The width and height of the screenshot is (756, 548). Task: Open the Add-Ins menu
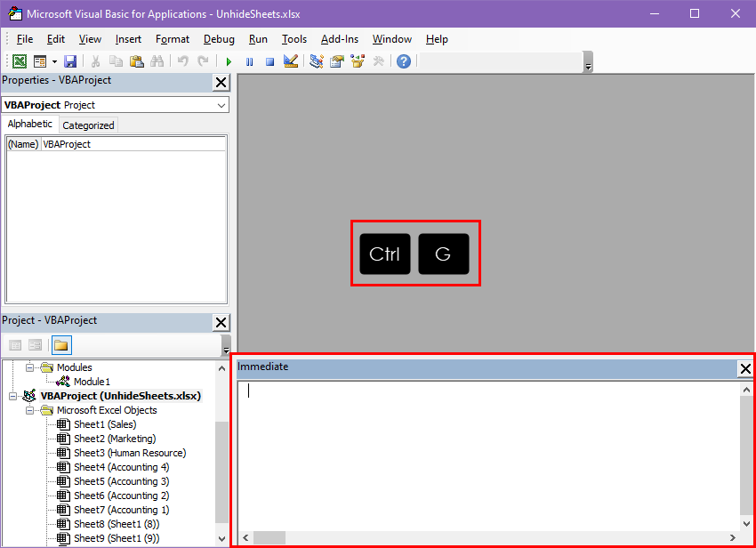click(x=340, y=39)
